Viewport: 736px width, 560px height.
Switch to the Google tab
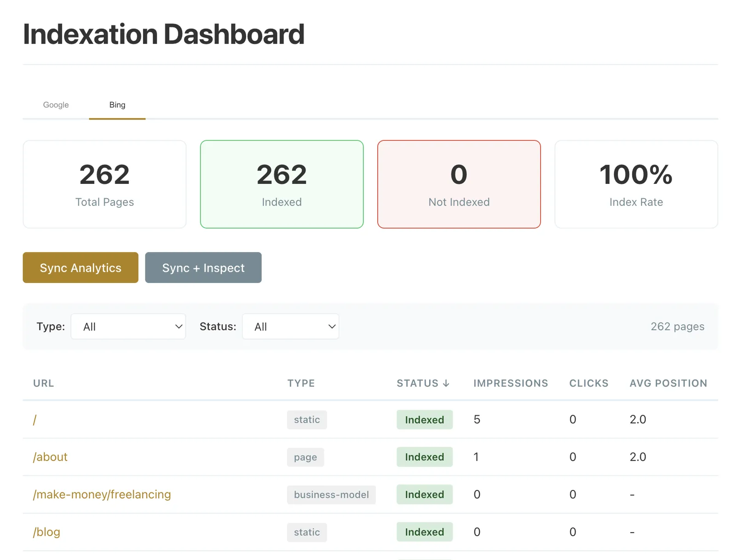click(x=56, y=105)
